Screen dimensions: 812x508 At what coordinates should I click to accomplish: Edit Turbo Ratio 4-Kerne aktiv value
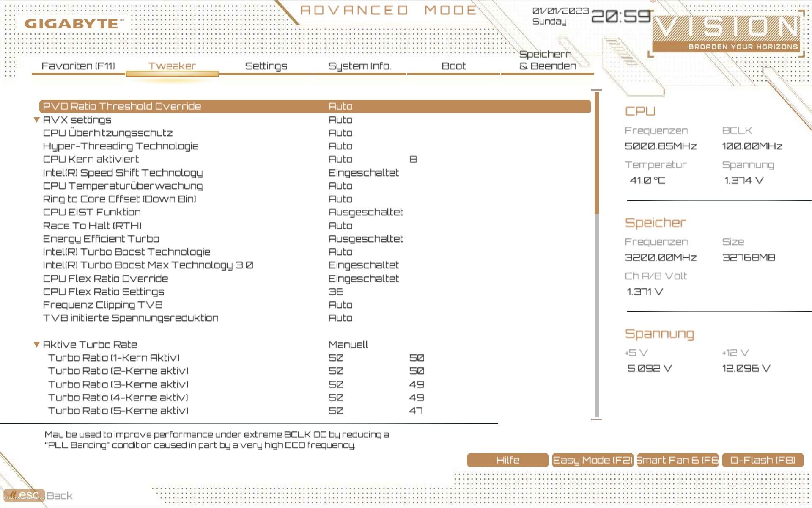click(x=336, y=398)
